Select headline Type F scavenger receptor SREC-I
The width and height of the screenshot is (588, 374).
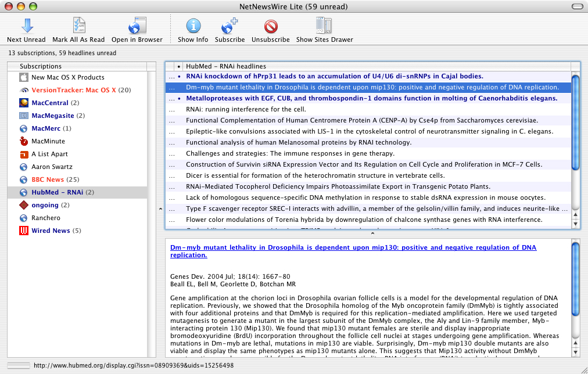[x=368, y=208]
